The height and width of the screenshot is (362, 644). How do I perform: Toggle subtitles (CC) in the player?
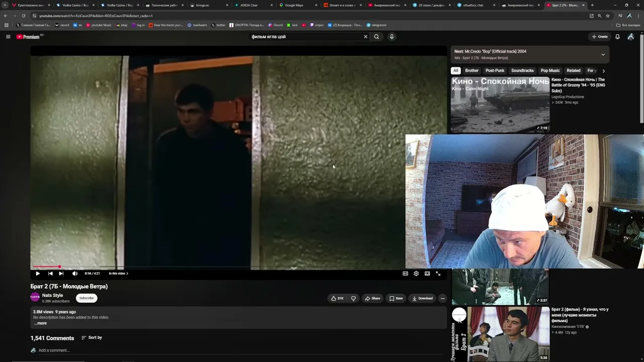pyautogui.click(x=405, y=274)
